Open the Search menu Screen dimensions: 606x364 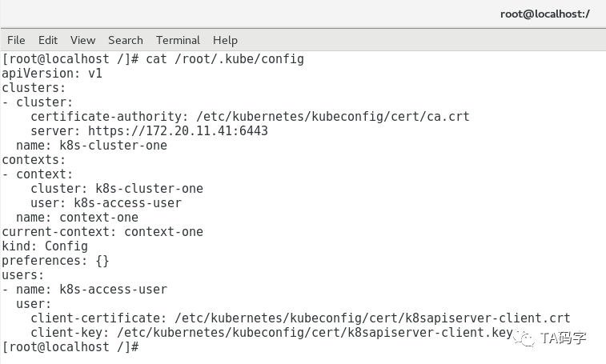coord(125,40)
